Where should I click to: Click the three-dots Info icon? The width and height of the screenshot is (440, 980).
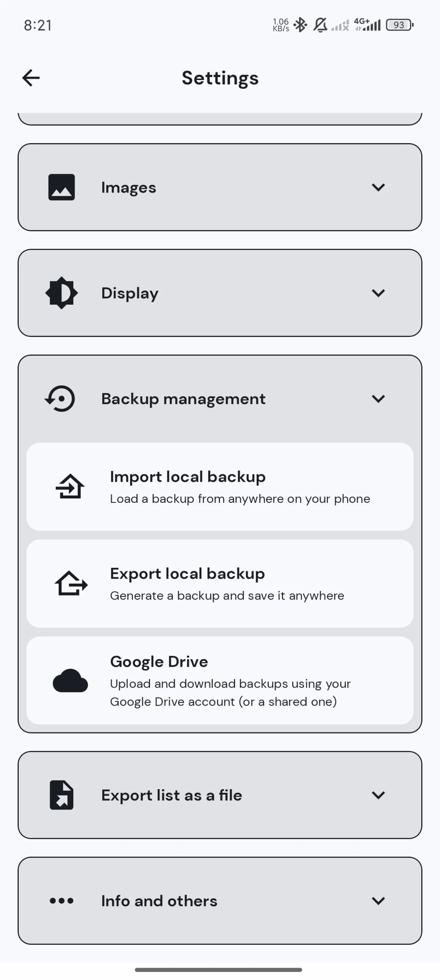point(62,900)
